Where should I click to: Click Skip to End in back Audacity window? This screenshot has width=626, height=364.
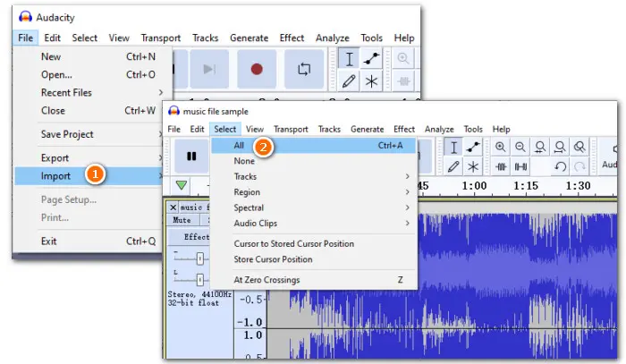(209, 69)
